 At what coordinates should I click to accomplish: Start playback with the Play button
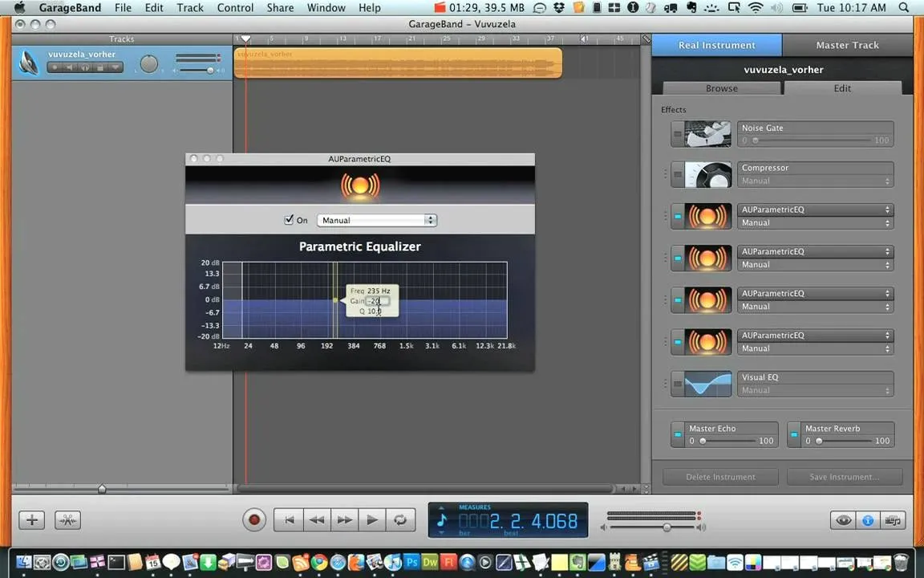372,519
